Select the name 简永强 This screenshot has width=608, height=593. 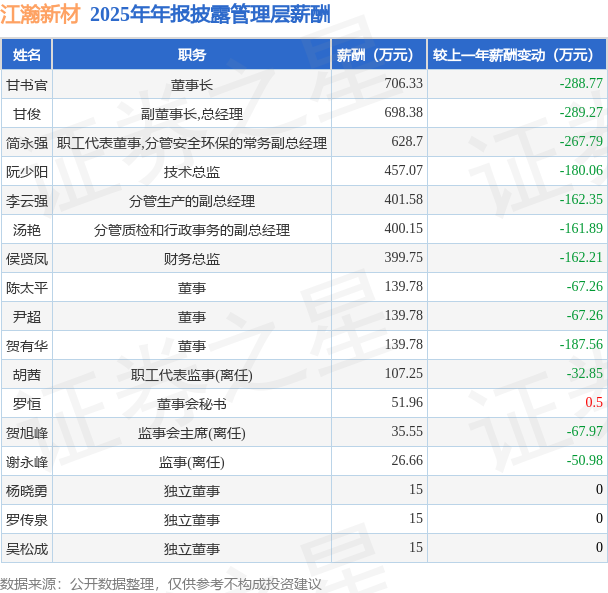click(27, 143)
